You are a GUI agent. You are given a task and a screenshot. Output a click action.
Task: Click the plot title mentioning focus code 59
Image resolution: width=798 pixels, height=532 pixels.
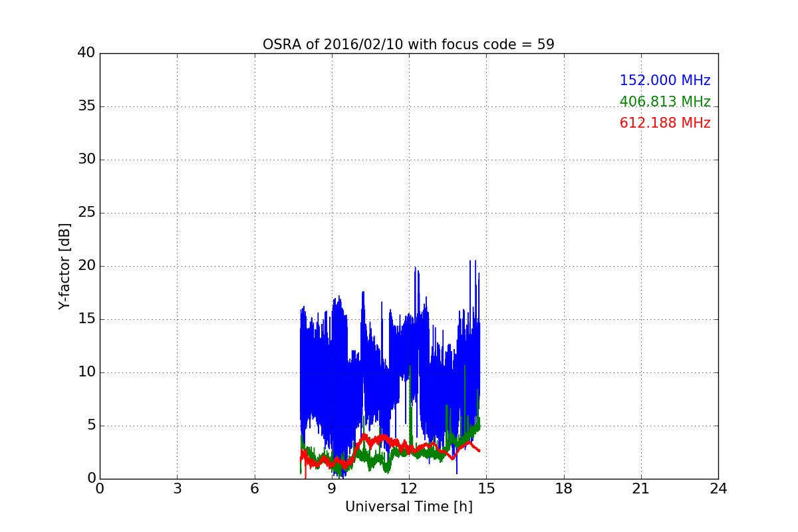pyautogui.click(x=408, y=45)
